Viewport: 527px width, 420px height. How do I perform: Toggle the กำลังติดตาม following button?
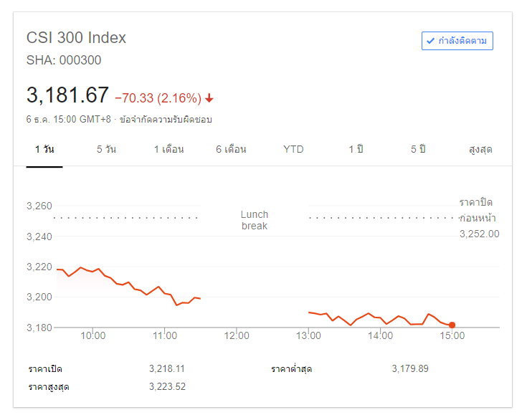pos(457,41)
